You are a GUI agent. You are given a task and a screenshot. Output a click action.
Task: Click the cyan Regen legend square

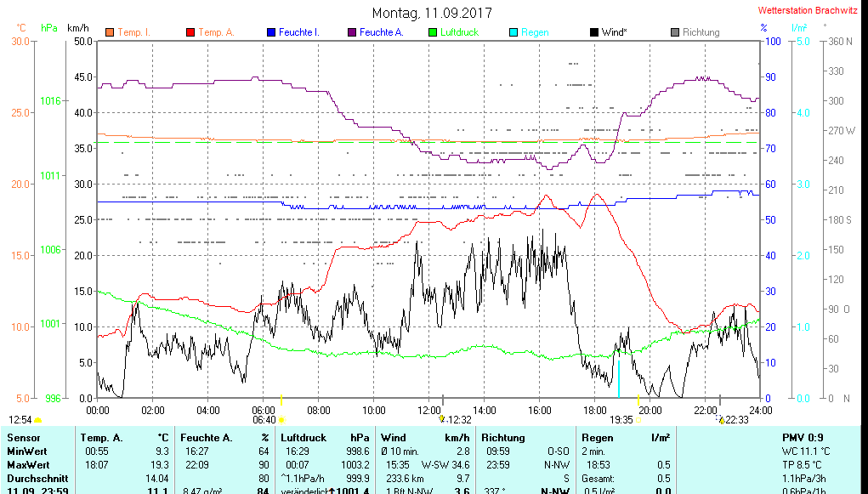513,32
